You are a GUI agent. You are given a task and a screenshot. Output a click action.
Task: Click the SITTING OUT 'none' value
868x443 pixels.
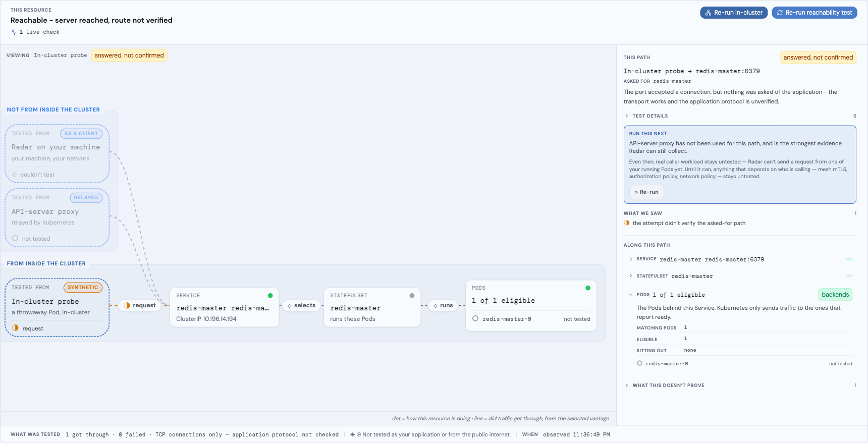(x=690, y=350)
